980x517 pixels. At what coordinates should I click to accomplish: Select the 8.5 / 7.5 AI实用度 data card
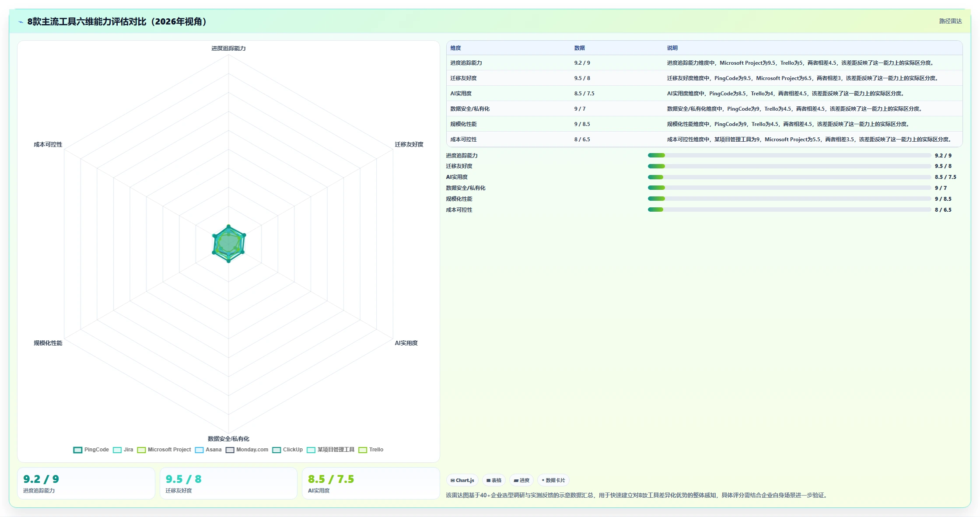371,483
